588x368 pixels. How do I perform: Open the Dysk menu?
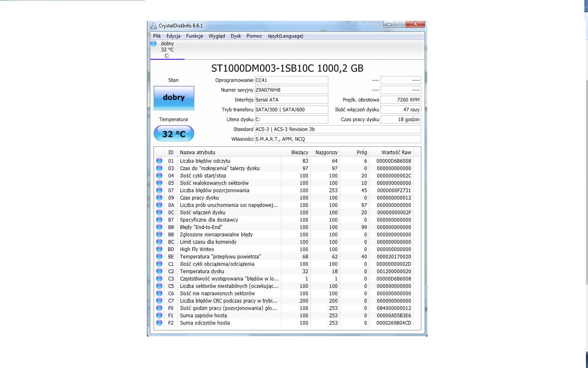pyautogui.click(x=236, y=36)
